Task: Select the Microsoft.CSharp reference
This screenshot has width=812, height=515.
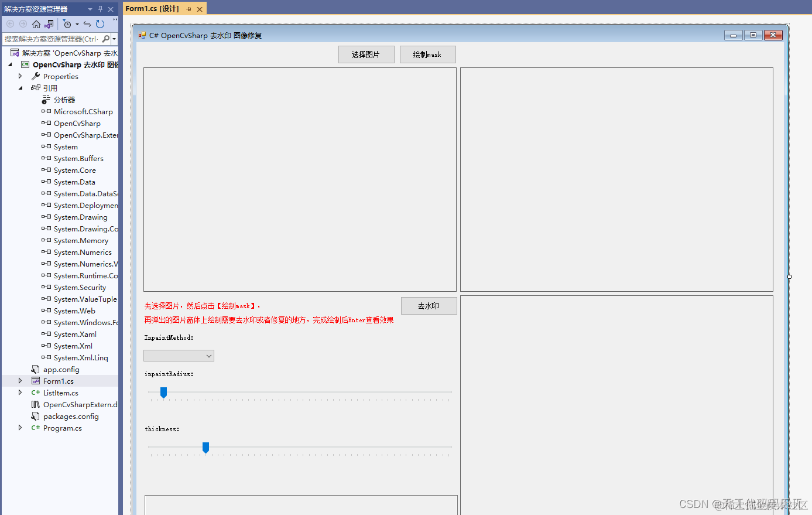Action: click(83, 111)
